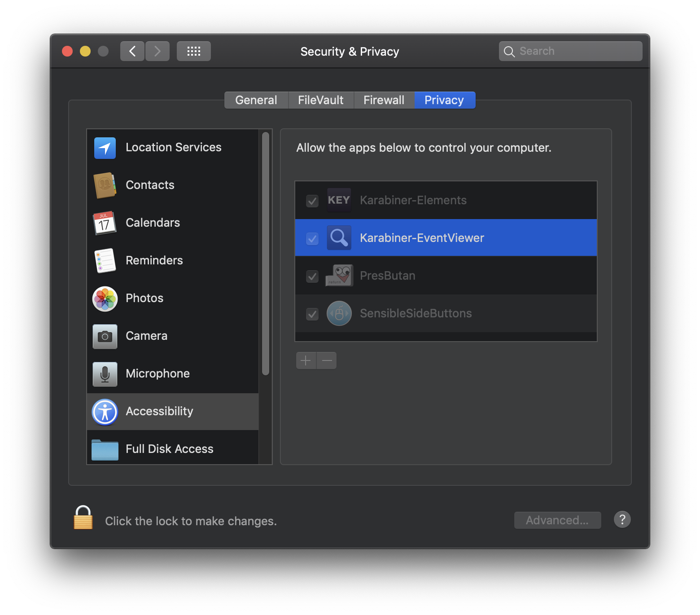Image resolution: width=700 pixels, height=615 pixels.
Task: Switch to the General tab
Action: 256,100
